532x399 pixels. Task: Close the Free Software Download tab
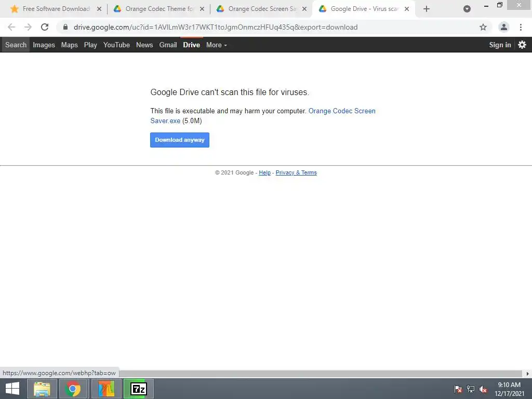[x=99, y=9]
